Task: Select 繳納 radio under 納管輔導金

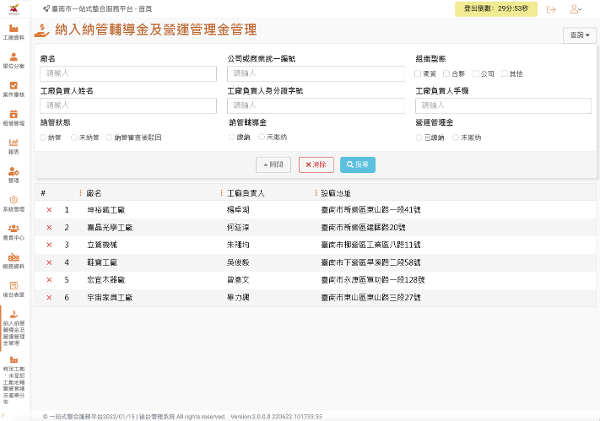Action: pos(232,137)
